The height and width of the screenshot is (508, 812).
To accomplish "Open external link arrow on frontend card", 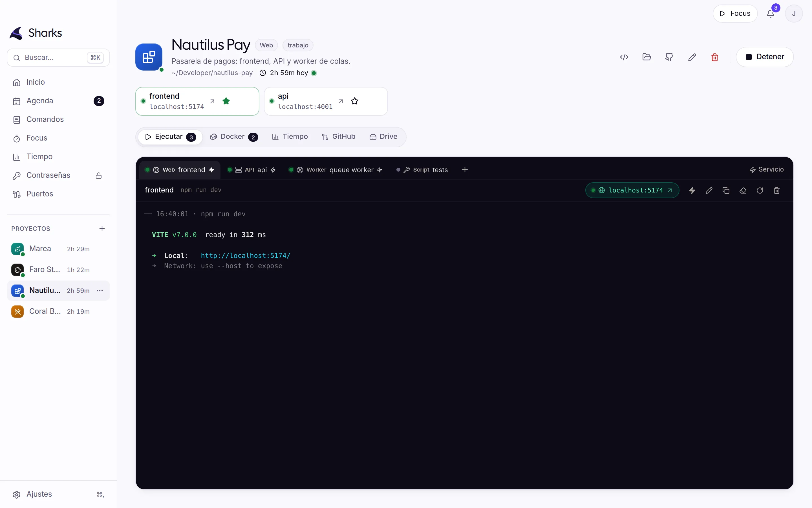I will pyautogui.click(x=212, y=101).
